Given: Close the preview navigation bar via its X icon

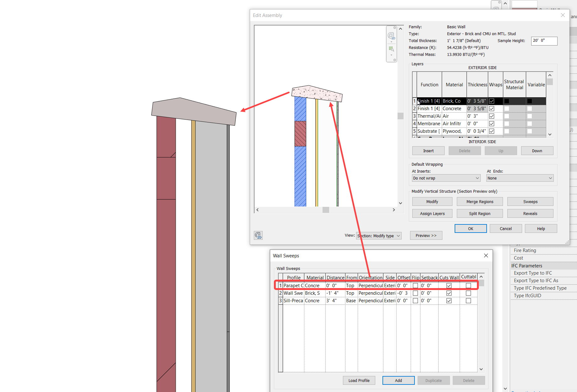Looking at the screenshot, I should [x=395, y=28].
